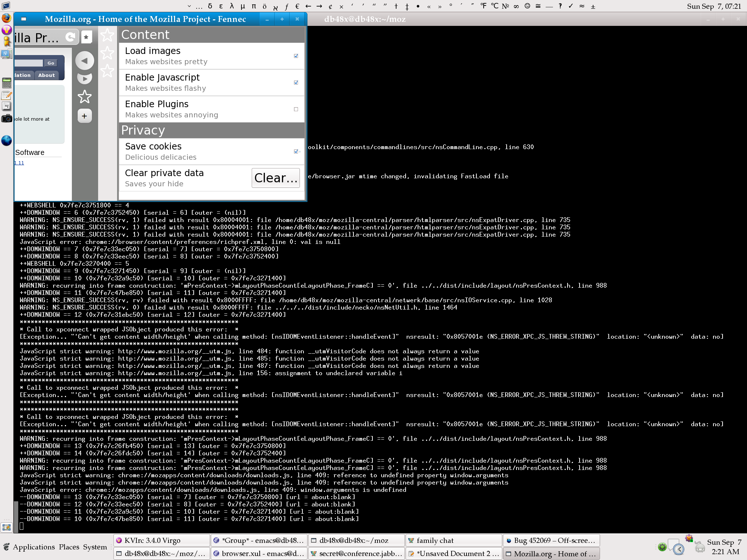The image size is (747, 560).
Task: Open the Places menu
Action: [69, 547]
